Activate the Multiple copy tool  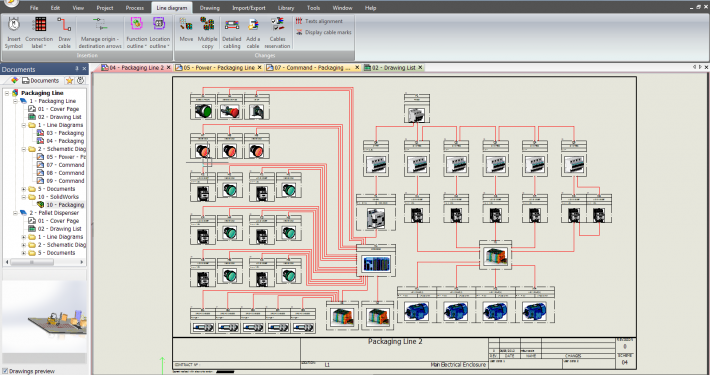point(207,32)
